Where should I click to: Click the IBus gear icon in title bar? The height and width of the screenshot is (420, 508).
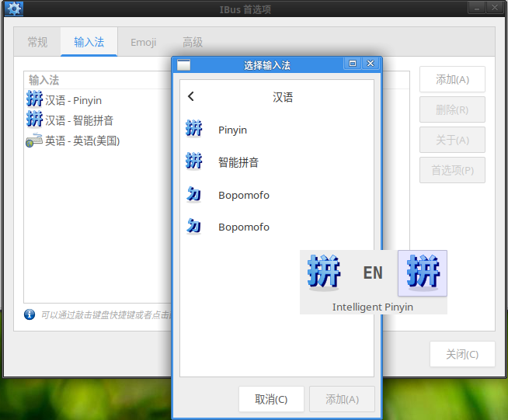pyautogui.click(x=14, y=9)
